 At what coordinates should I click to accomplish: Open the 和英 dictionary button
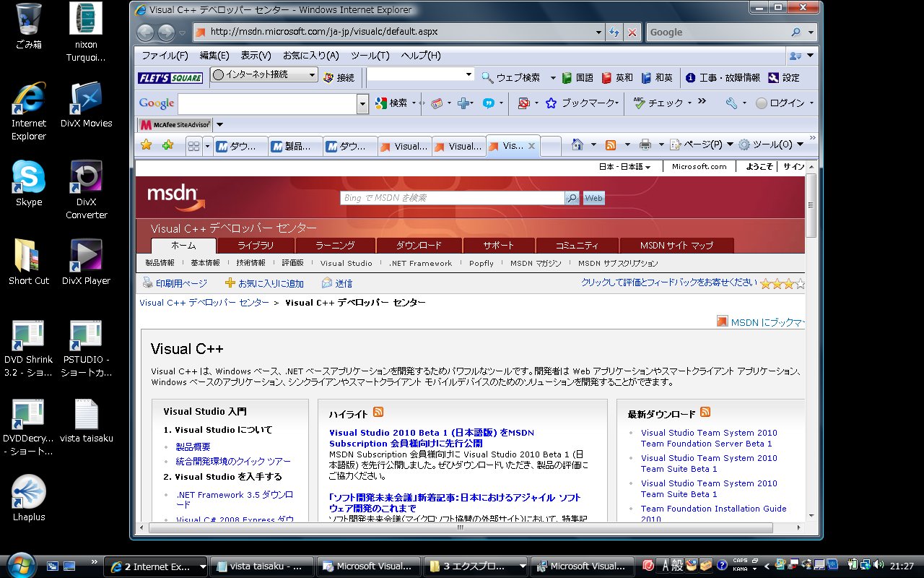pyautogui.click(x=657, y=77)
